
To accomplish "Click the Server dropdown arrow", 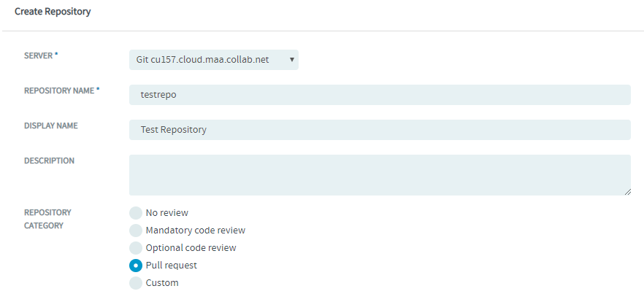I will (x=291, y=60).
